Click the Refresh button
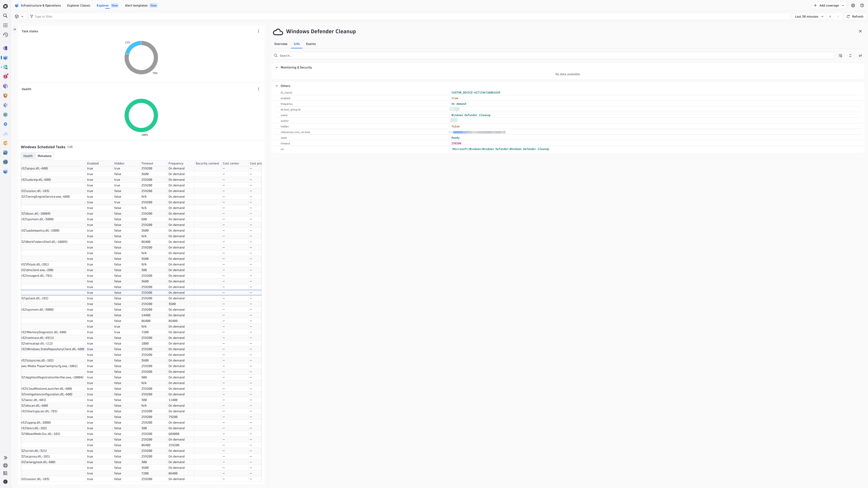 click(855, 16)
